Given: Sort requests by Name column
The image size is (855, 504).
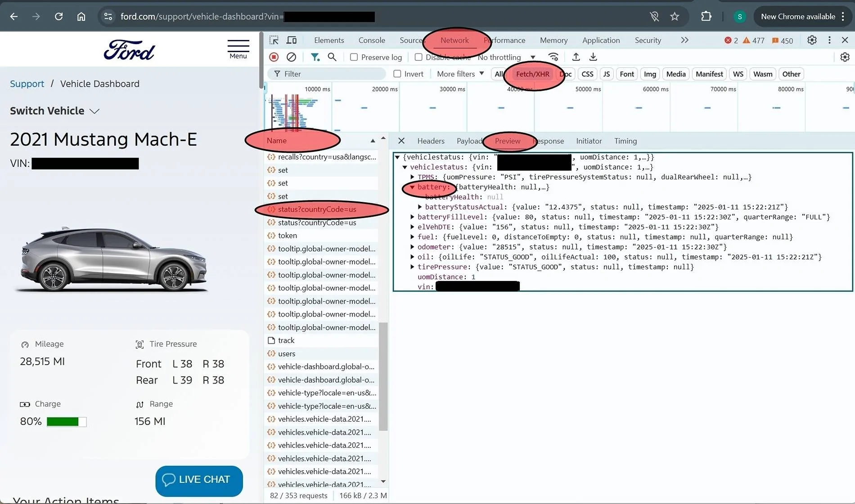Looking at the screenshot, I should point(320,141).
